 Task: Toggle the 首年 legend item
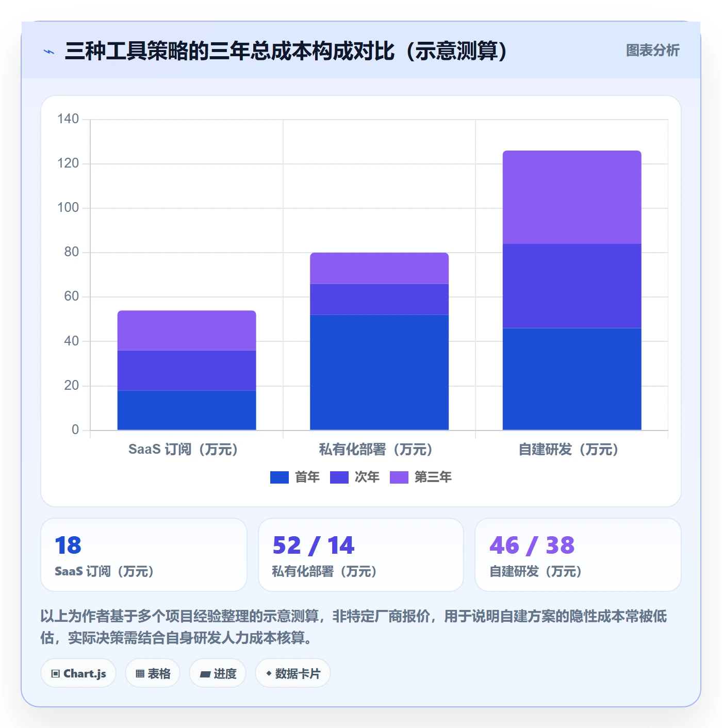tap(295, 477)
